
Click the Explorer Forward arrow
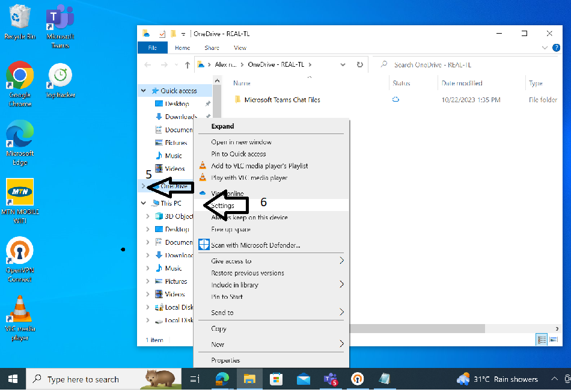[x=164, y=65]
